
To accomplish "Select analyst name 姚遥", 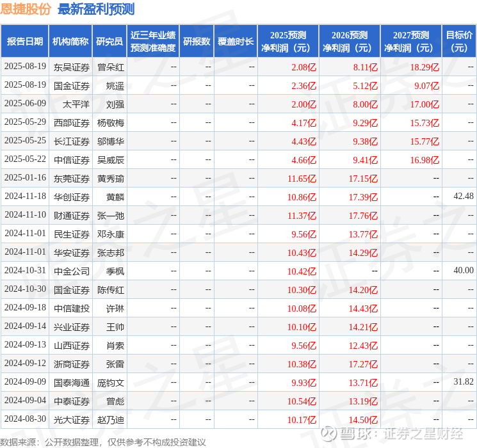I will [115, 86].
